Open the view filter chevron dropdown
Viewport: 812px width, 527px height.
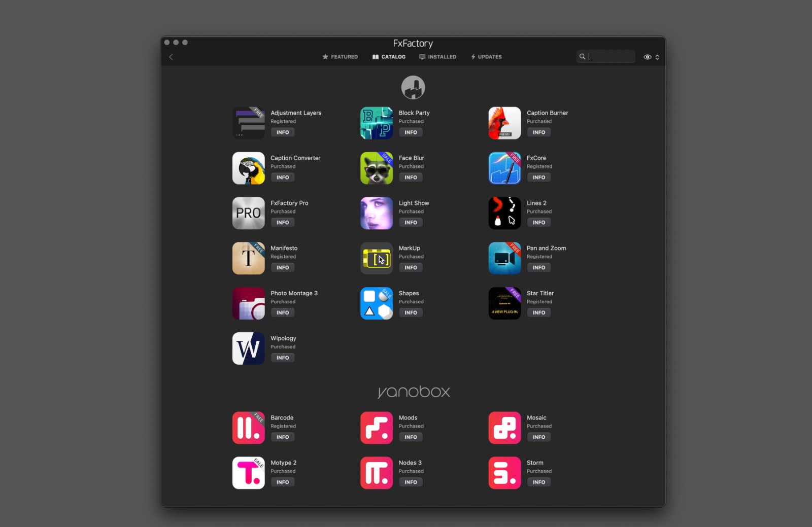657,57
